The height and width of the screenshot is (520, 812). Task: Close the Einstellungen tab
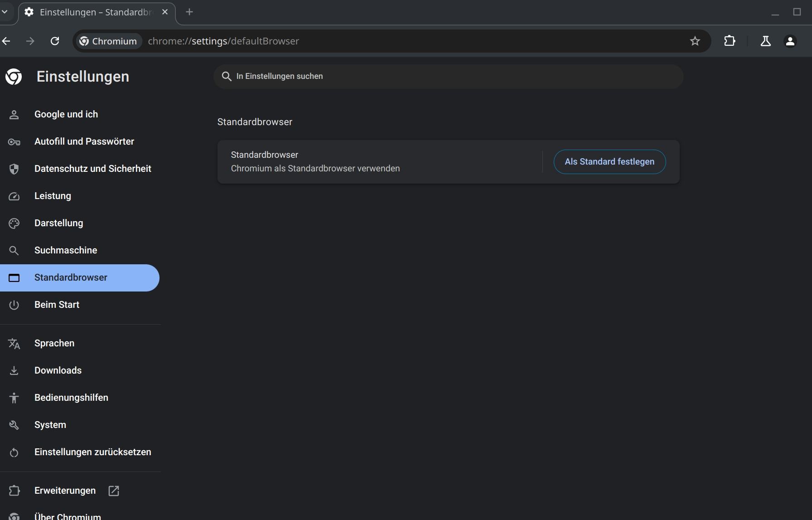[165, 12]
